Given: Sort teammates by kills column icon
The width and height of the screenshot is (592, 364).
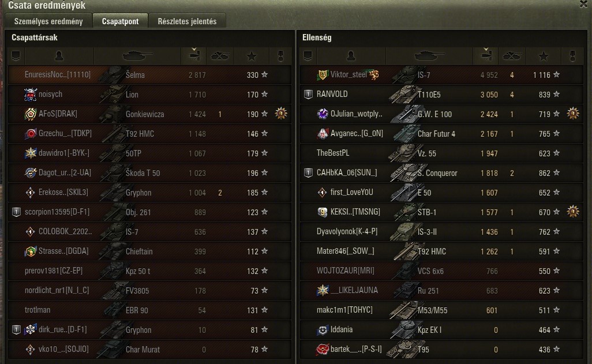Looking at the screenshot, I should coord(220,57).
